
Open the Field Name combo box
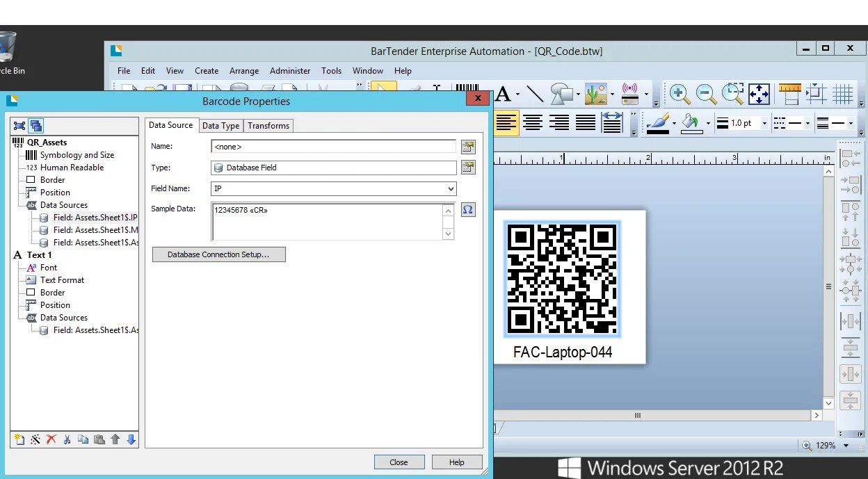pos(334,188)
